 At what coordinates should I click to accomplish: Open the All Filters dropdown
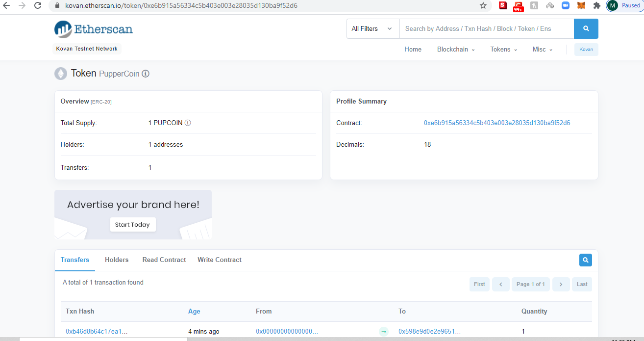pos(373,28)
